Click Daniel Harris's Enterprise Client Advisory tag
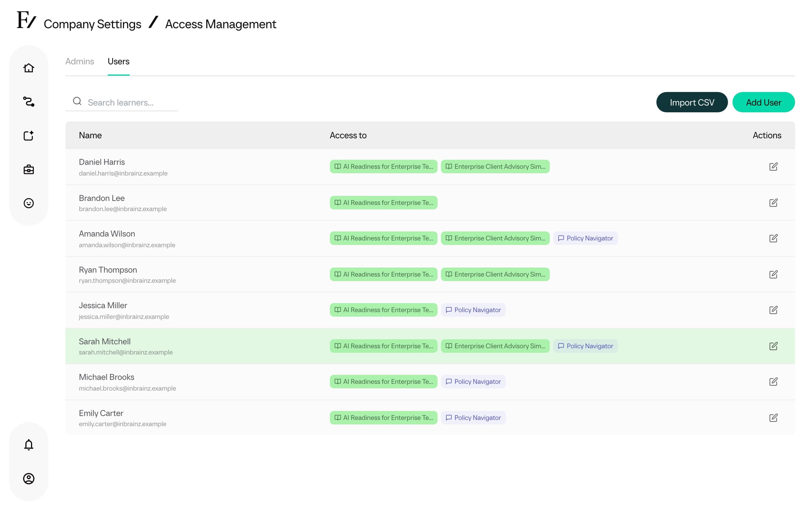 click(495, 167)
